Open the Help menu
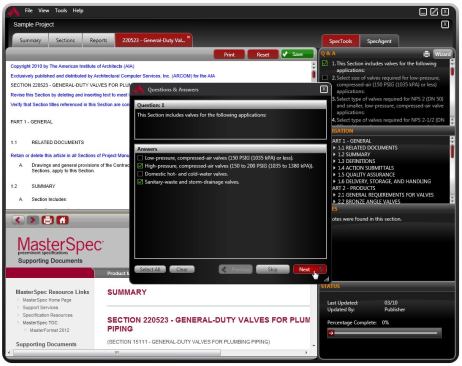The image size is (462, 366). pos(78,11)
